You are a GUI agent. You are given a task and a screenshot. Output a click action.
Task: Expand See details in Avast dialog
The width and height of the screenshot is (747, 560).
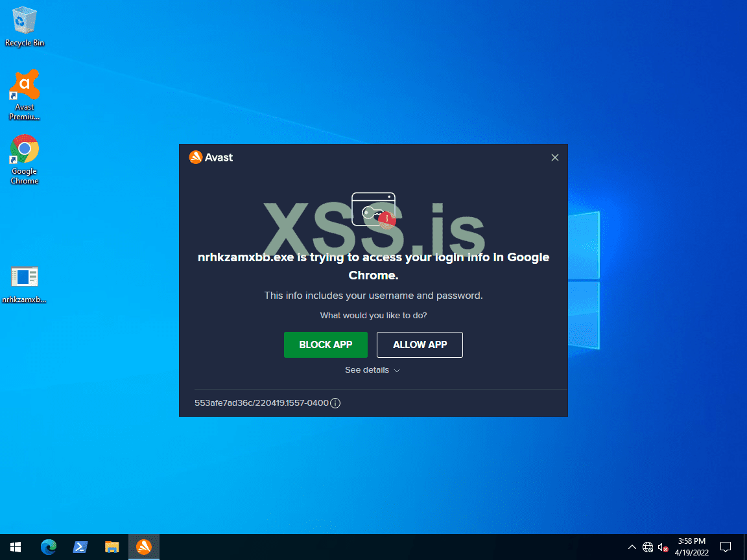pyautogui.click(x=373, y=370)
